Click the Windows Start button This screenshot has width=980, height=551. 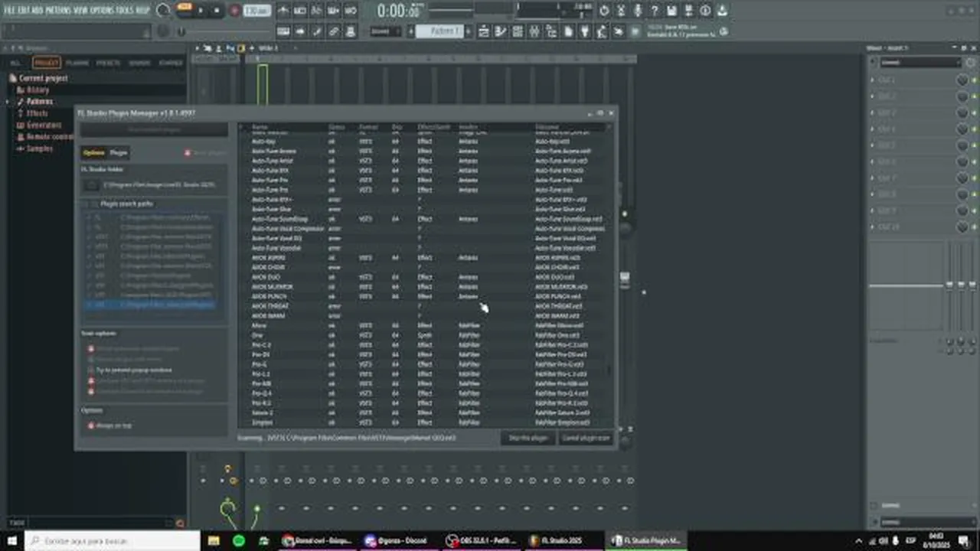click(12, 540)
